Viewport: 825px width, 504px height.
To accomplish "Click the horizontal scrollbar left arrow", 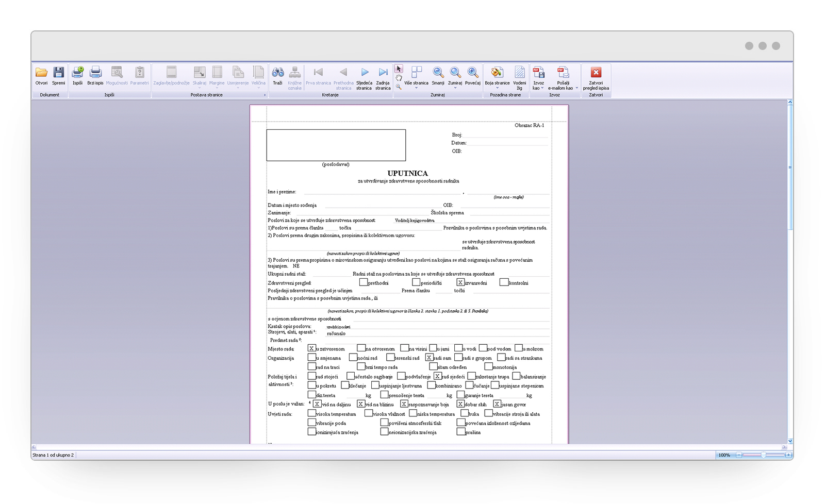I will [34, 447].
